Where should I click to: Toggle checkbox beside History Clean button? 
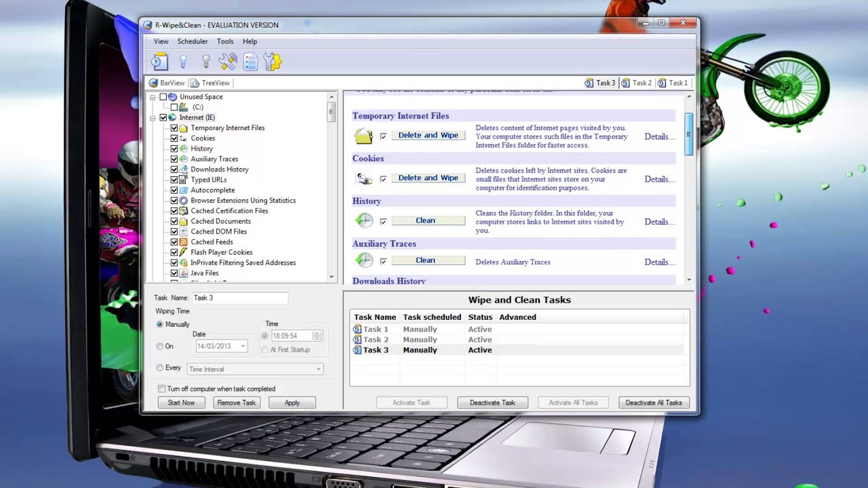(383, 222)
